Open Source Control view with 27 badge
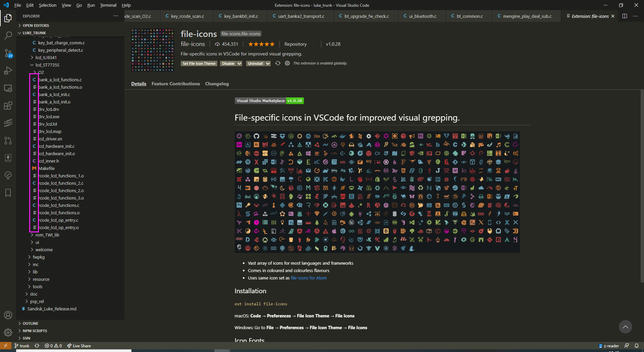This screenshot has height=352, width=644. point(8,53)
